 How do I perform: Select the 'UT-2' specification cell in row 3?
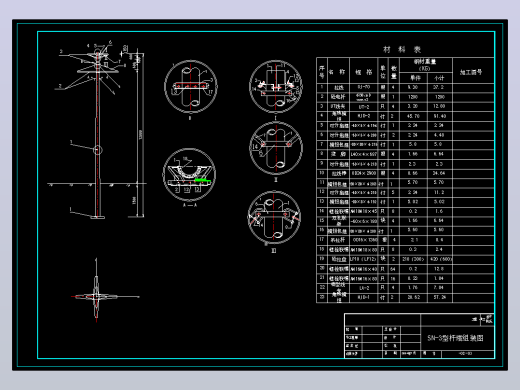point(363,107)
